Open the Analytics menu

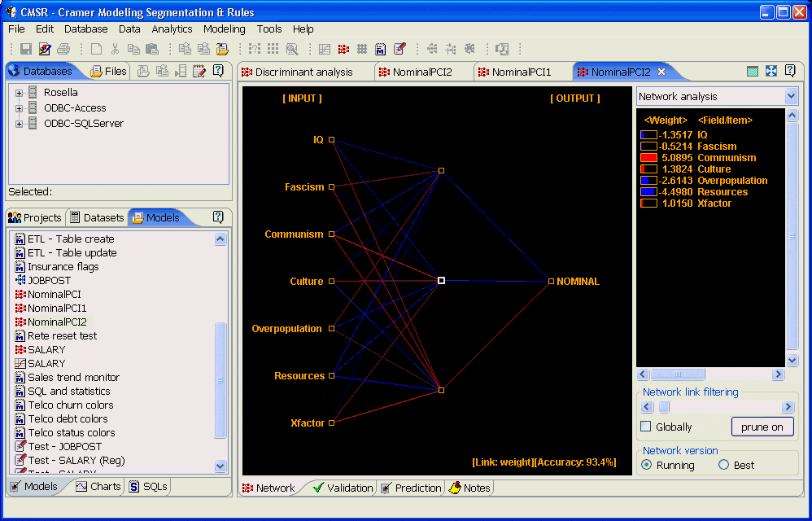point(172,28)
